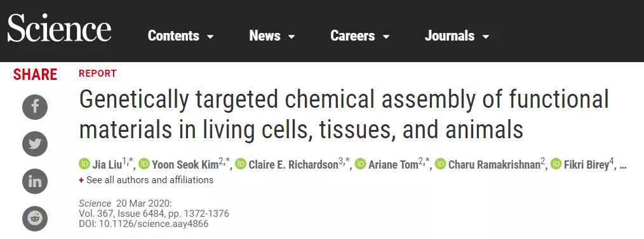The width and height of the screenshot is (644, 239).
Task: Open the News dropdown menu
Action: point(272,36)
